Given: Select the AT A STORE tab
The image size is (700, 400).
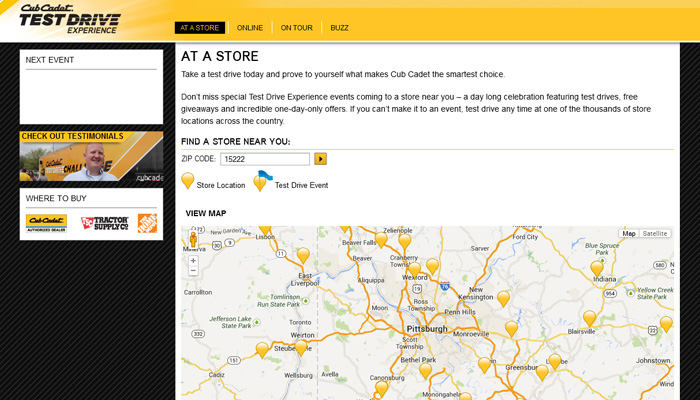Looking at the screenshot, I should click(x=200, y=28).
